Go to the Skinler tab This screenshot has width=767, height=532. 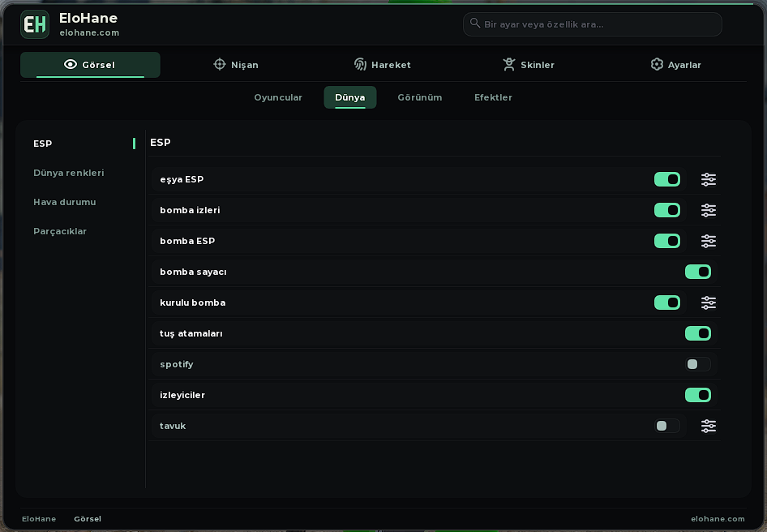tap(529, 65)
